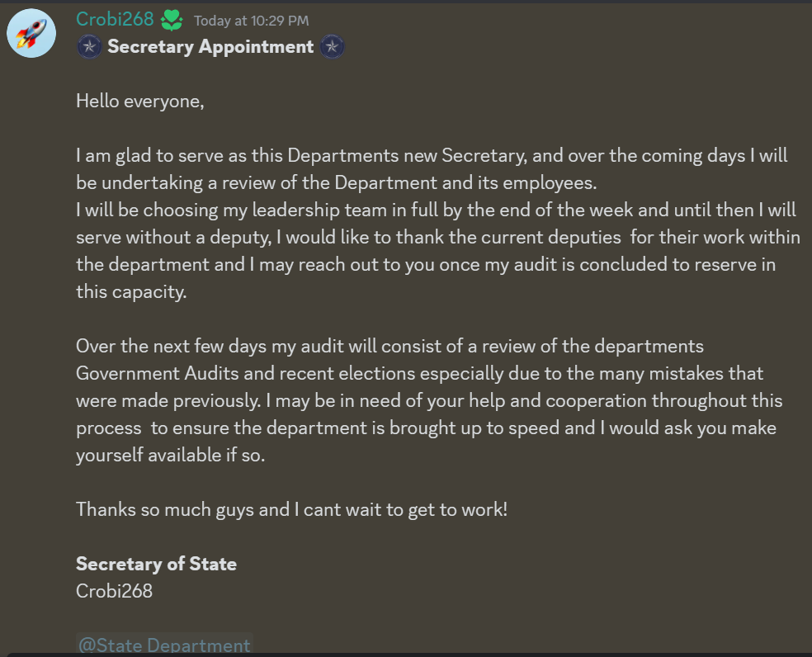This screenshot has width=812, height=657.
Task: Click the green role icon beside Crobi268
Action: 172,20
